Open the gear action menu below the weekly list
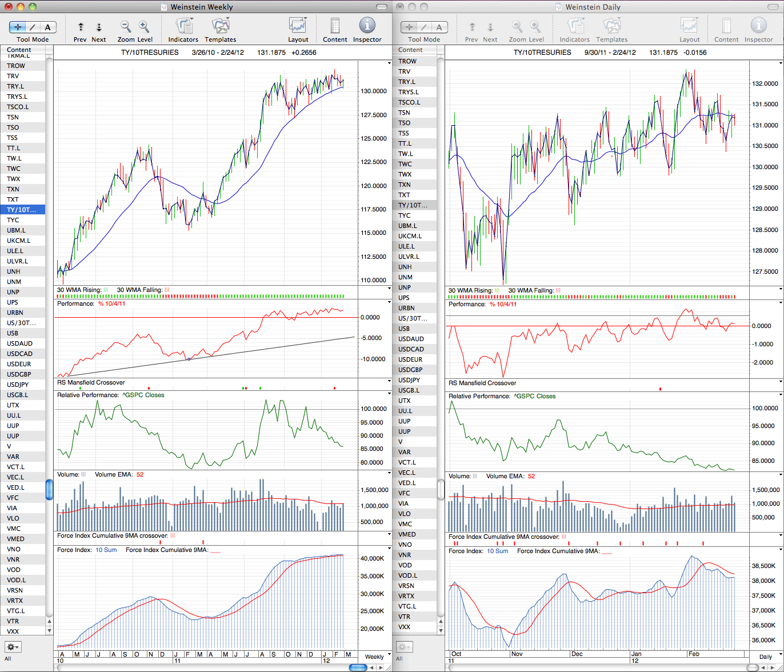This screenshot has width=784, height=672. click(x=13, y=647)
